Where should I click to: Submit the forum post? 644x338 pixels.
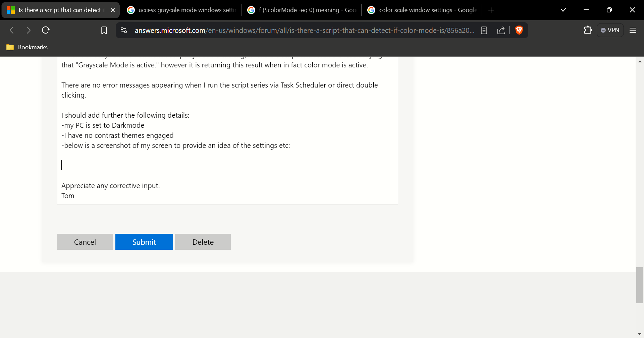[144, 242]
